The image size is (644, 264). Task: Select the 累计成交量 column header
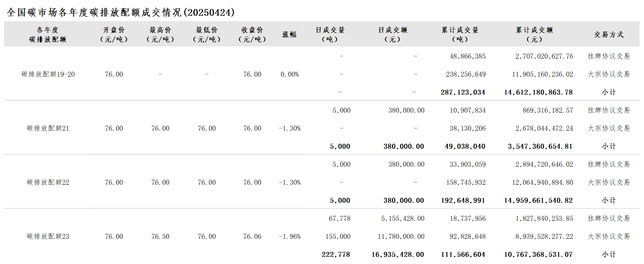click(460, 34)
